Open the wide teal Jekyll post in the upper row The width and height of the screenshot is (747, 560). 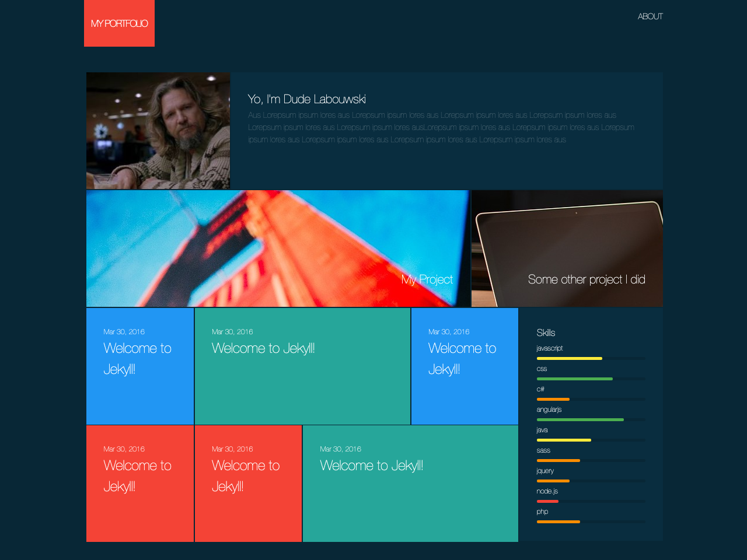(x=302, y=366)
